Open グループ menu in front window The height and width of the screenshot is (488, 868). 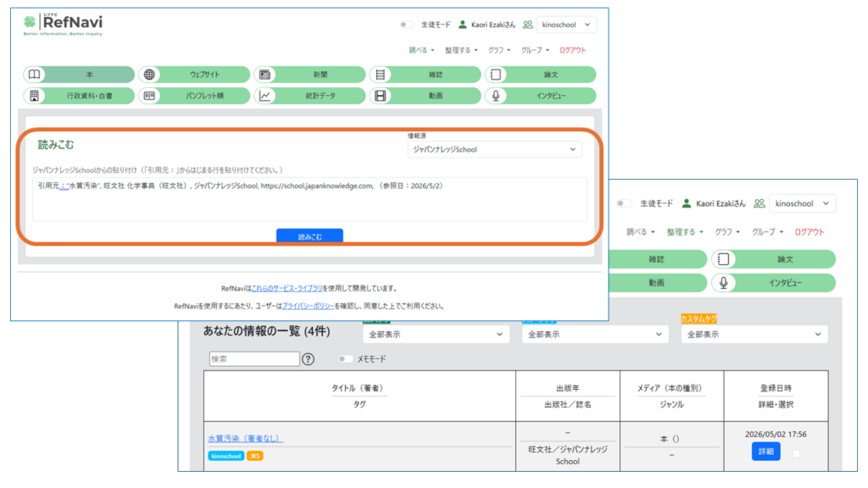(x=535, y=50)
